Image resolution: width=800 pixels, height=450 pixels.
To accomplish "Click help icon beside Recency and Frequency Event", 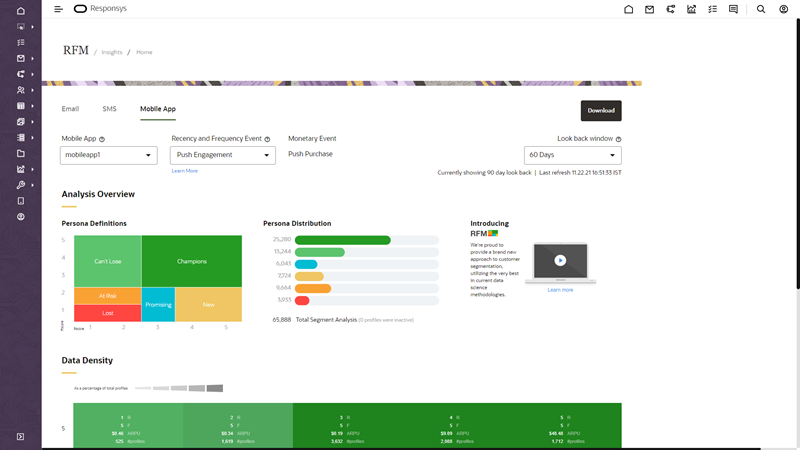I will click(x=267, y=139).
